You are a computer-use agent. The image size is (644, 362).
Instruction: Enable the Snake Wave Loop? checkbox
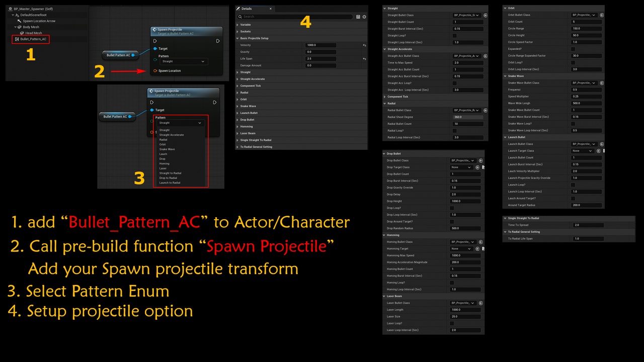[573, 124]
